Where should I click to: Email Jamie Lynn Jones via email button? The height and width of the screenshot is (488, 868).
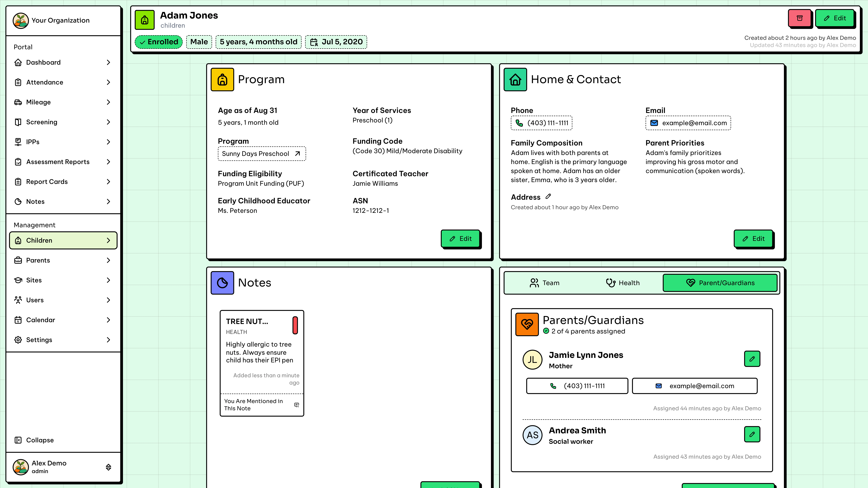(x=695, y=386)
